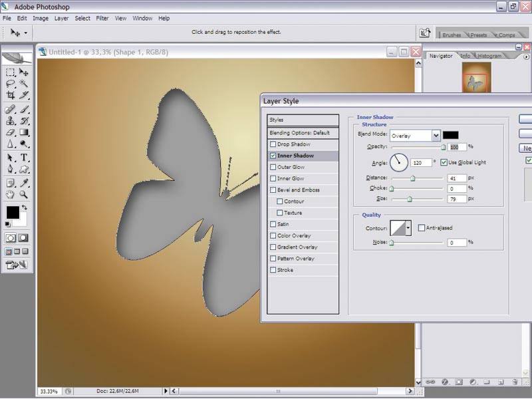The image size is (532, 399).
Task: Select the Styles entry in Layer Style
Action: click(x=303, y=120)
